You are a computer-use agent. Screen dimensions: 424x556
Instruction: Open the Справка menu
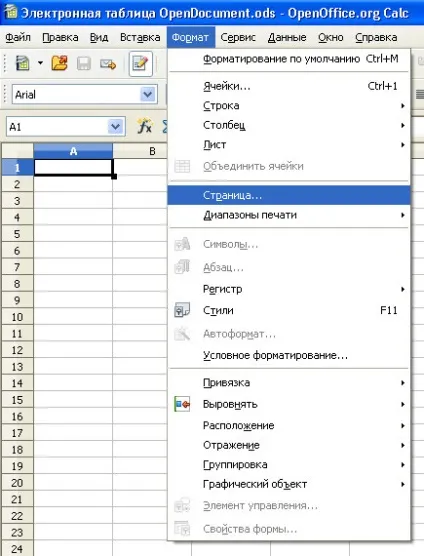376,37
